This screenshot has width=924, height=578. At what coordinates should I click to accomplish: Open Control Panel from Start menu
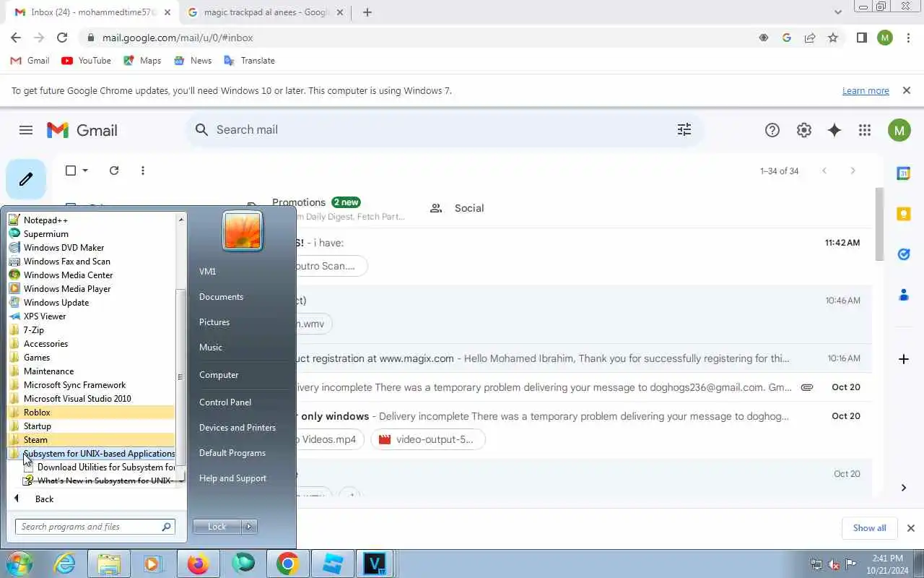click(x=225, y=402)
